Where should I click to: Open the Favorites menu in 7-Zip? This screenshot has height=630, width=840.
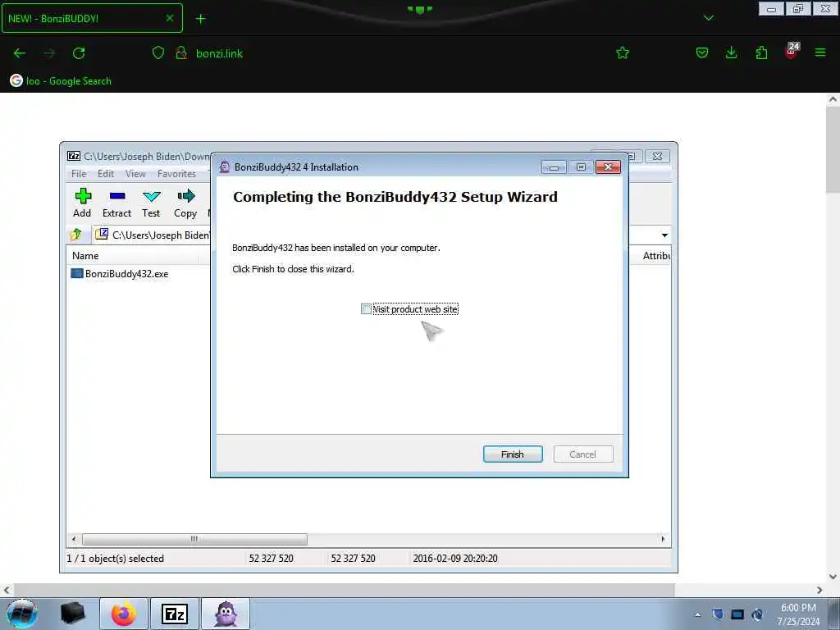[x=177, y=174]
